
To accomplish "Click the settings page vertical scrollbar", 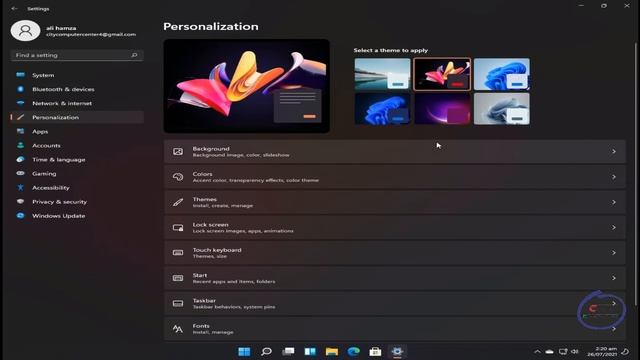I will click(x=636, y=173).
